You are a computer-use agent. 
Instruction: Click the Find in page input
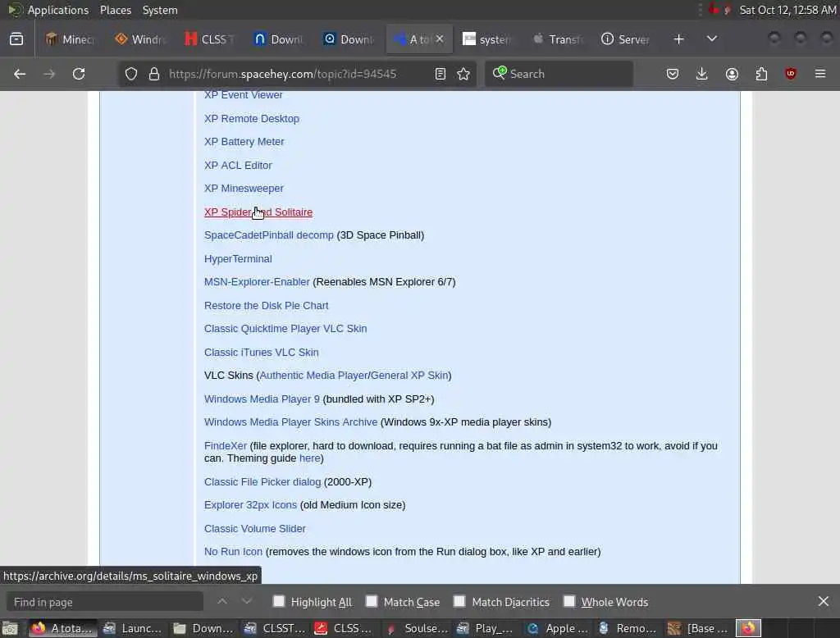tap(104, 602)
